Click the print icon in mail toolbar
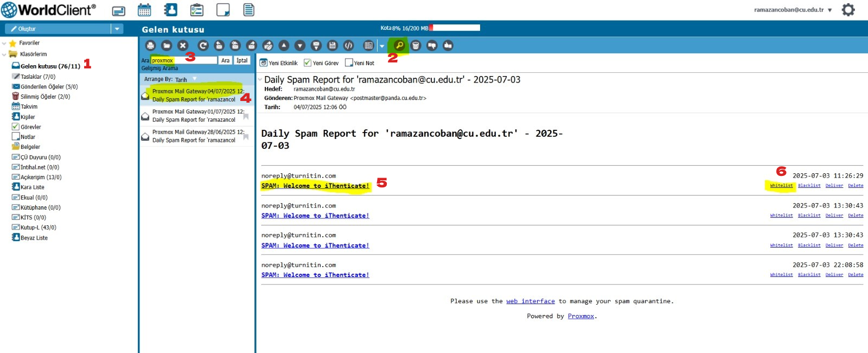868x353 pixels. (x=151, y=46)
